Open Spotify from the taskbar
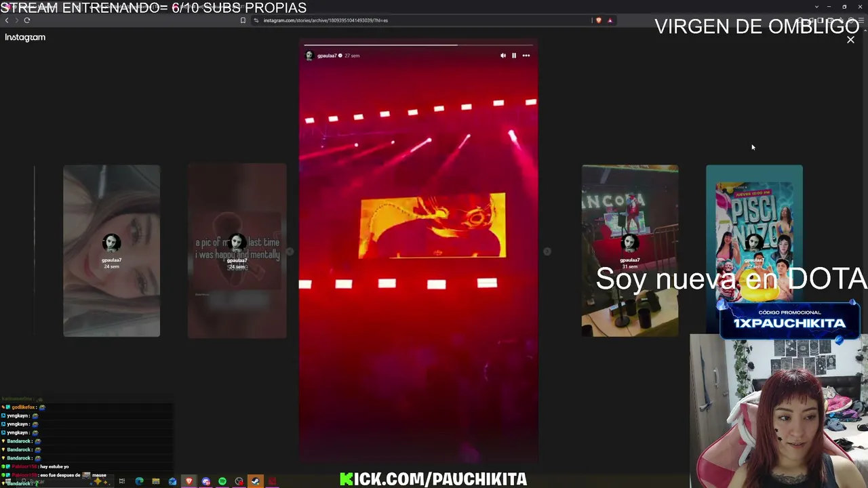The width and height of the screenshot is (868, 488). point(222,481)
